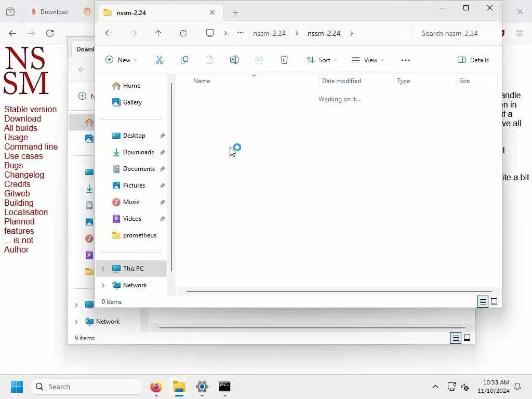The width and height of the screenshot is (532, 399).
Task: Click the Share icon in the toolbar
Action: pyautogui.click(x=259, y=60)
